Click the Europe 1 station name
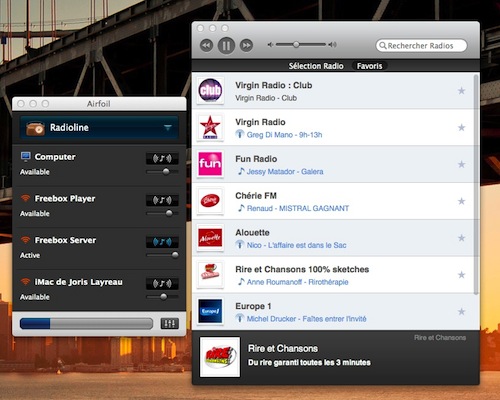 pos(253,306)
